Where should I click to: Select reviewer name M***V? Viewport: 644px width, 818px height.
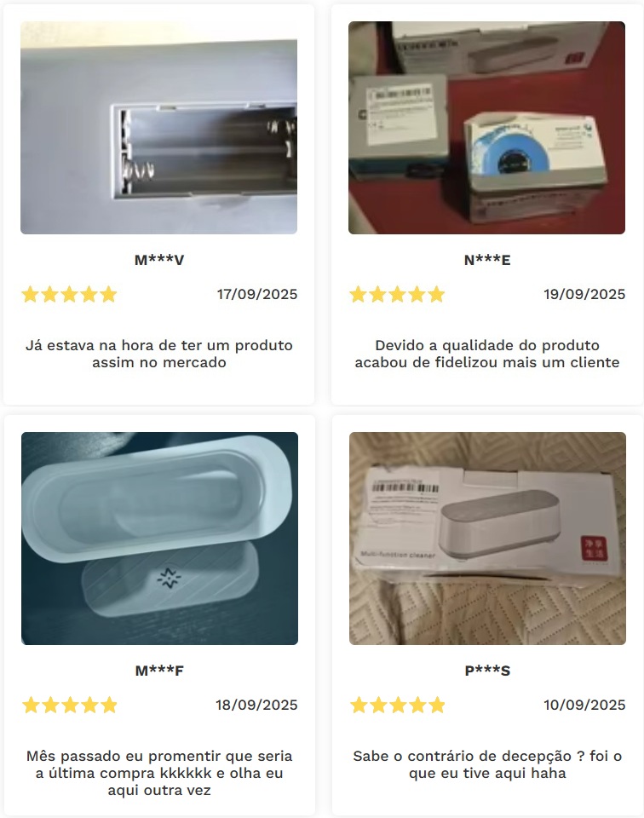pyautogui.click(x=159, y=260)
